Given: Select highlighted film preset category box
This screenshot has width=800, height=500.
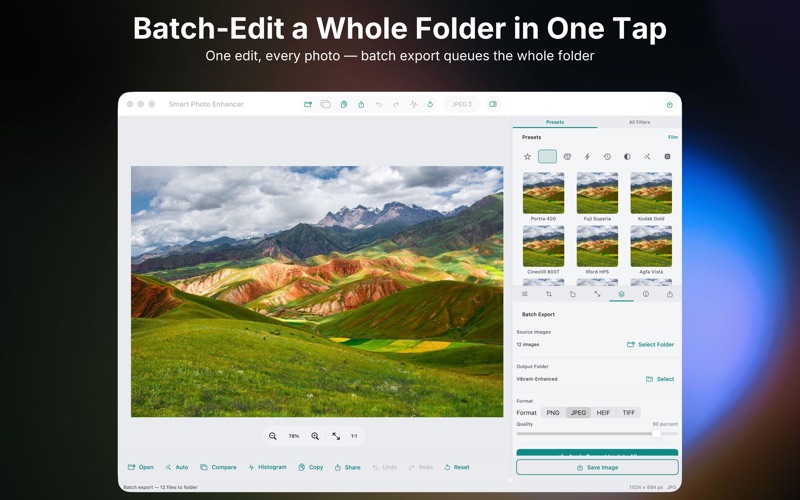Looking at the screenshot, I should (547, 157).
